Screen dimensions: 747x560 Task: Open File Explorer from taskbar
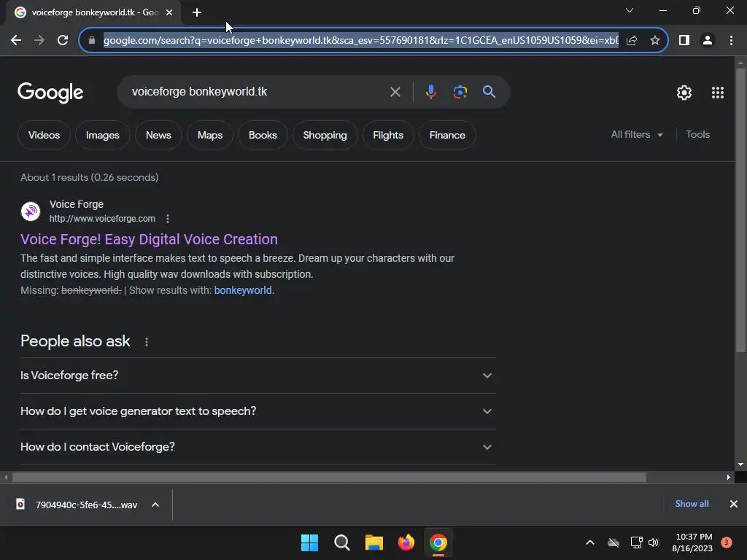click(x=374, y=542)
